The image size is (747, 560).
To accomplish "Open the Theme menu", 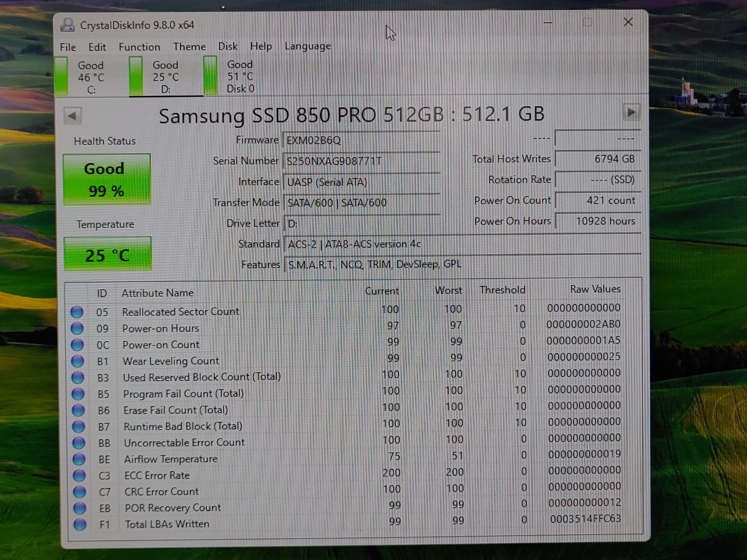I will 189,47.
